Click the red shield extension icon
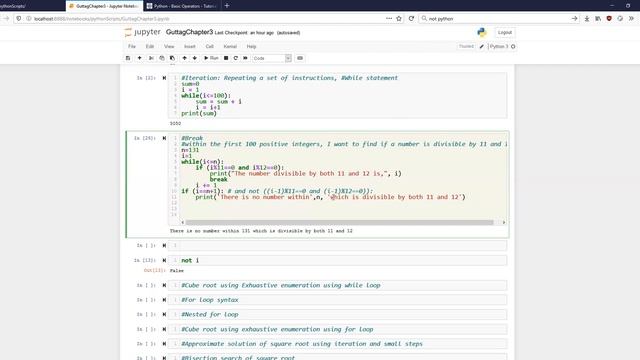This screenshot has height=360, width=640. (609, 19)
